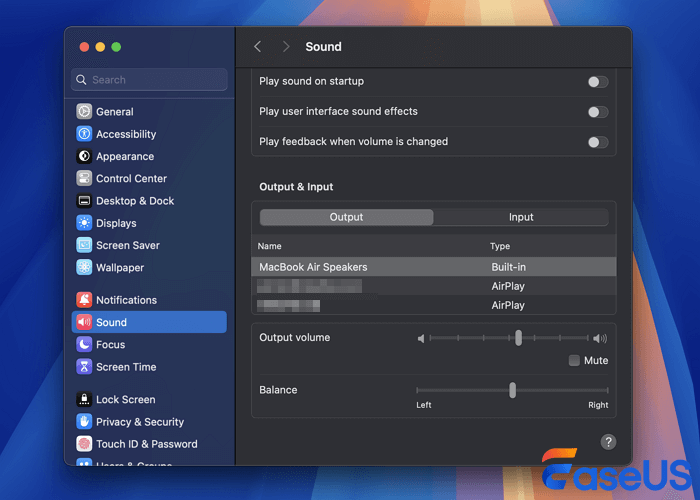Image resolution: width=700 pixels, height=500 pixels.
Task: Click Right end of Balance slider
Action: click(x=607, y=390)
